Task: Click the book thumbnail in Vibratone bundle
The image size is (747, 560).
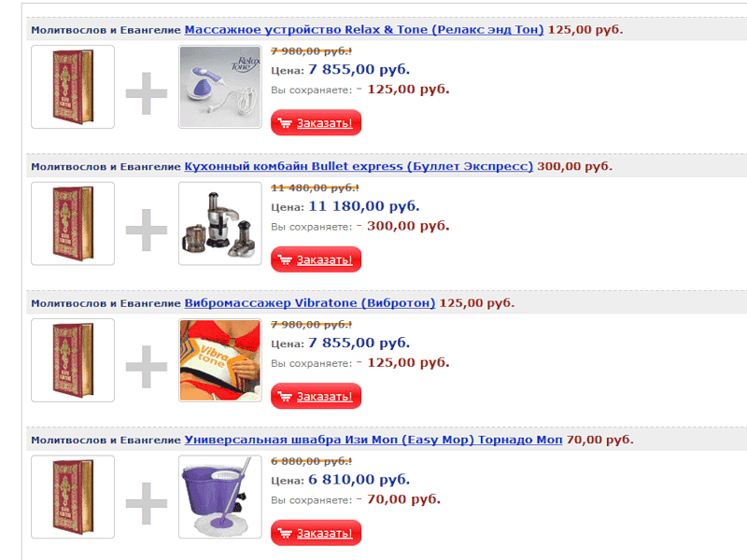Action: (73, 360)
